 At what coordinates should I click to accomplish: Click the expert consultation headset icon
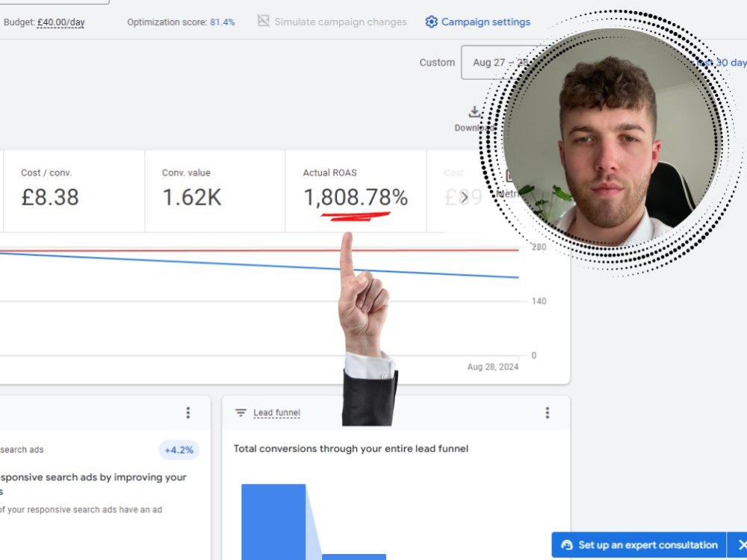(567, 545)
